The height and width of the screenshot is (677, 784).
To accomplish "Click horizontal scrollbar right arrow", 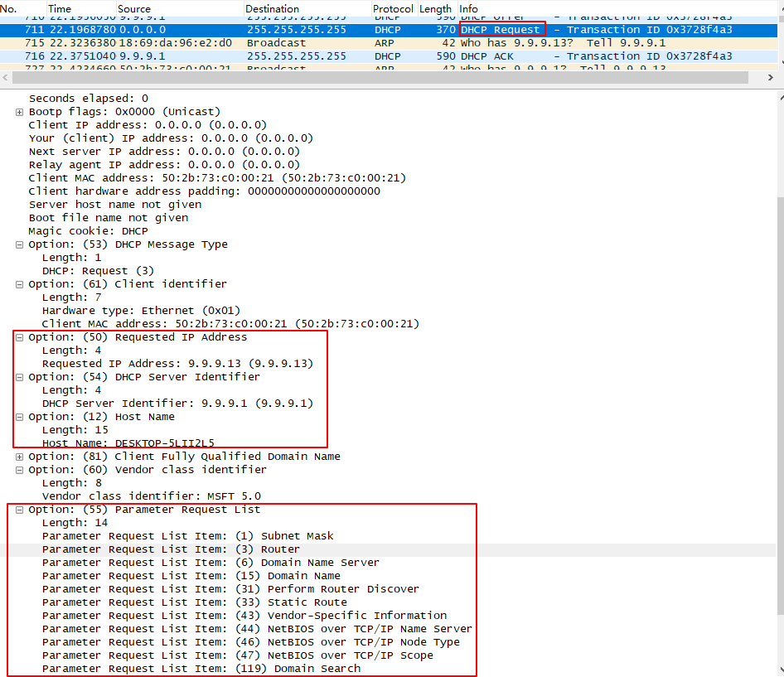I will [771, 78].
